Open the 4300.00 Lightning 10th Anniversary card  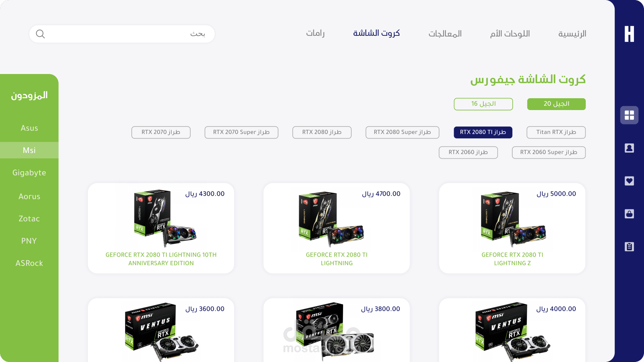[161, 228]
